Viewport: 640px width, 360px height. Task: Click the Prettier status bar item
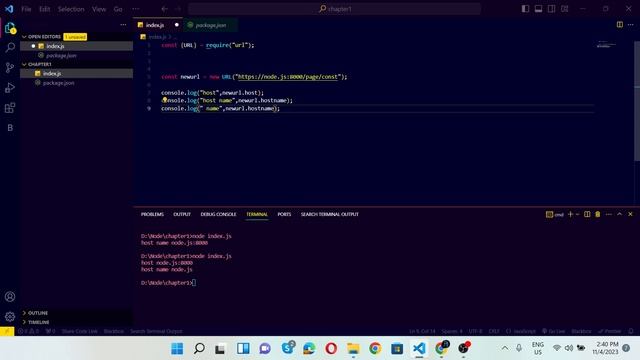tap(610, 331)
